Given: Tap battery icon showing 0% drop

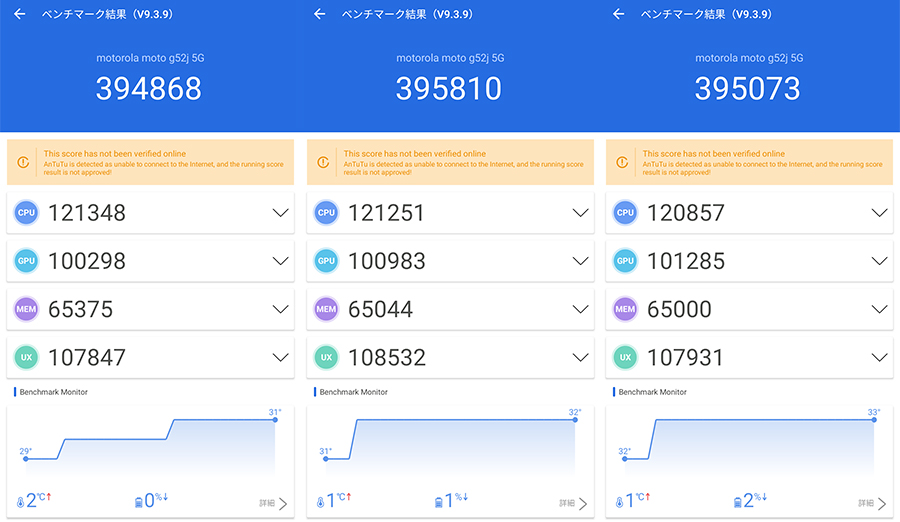Looking at the screenshot, I should [x=138, y=502].
